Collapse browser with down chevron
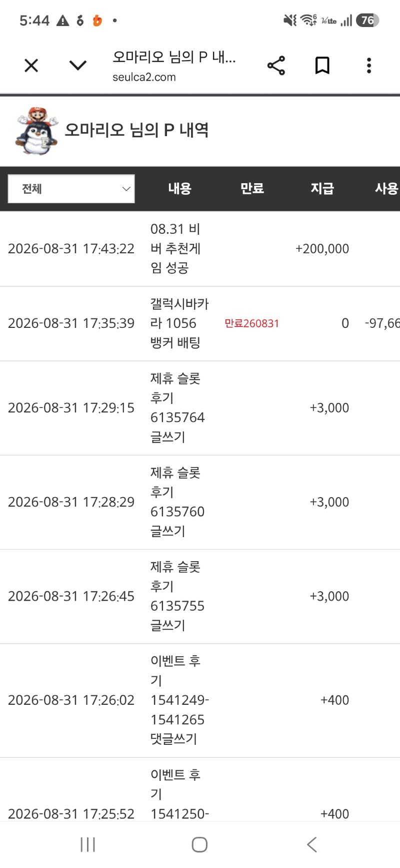Screen dimensions: 400x868 (x=78, y=66)
